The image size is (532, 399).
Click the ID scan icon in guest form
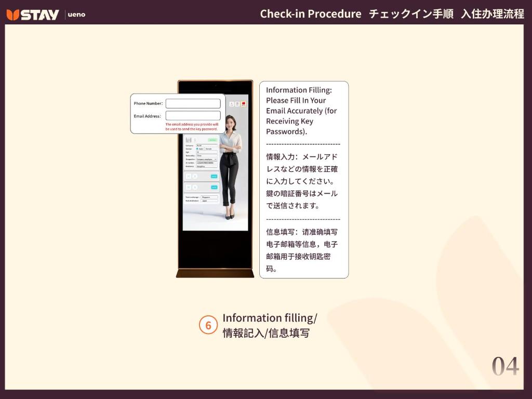tap(189, 140)
